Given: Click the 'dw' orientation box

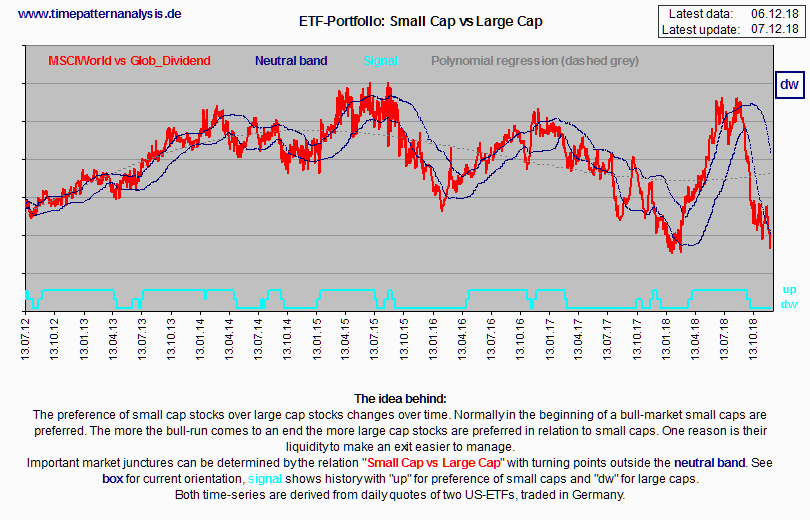Looking at the screenshot, I should (x=789, y=86).
